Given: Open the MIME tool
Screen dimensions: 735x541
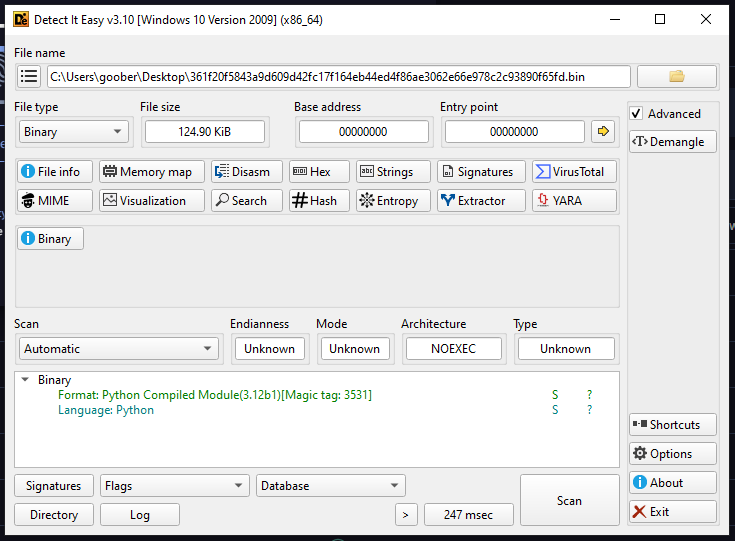Looking at the screenshot, I should tap(55, 201).
